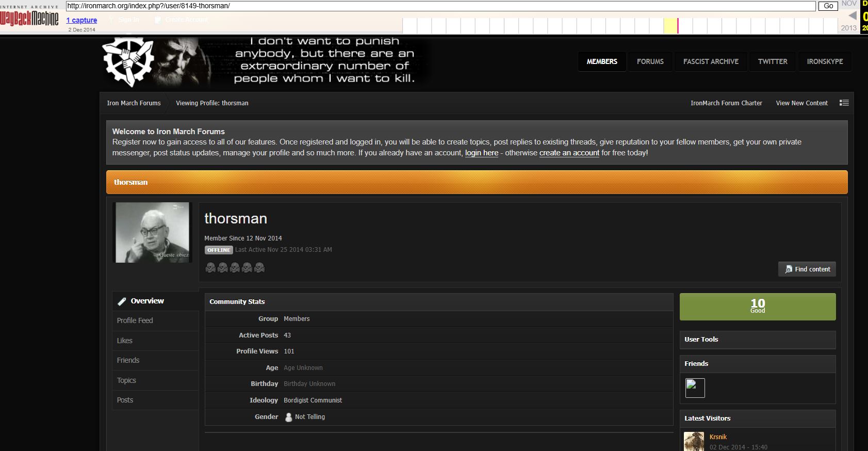Select the Posts profile tab
Screen dimensions: 868x451
click(155, 400)
